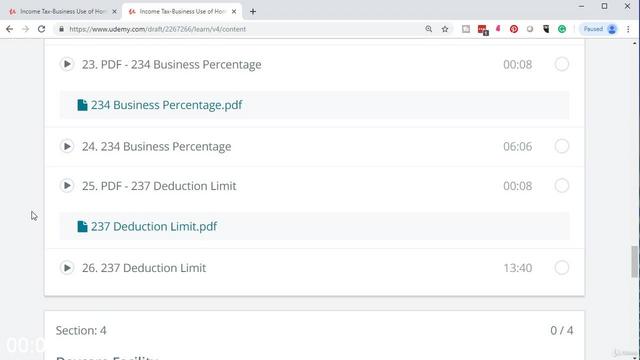
Task: Close the second Income Tax tab
Action: (x=234, y=11)
